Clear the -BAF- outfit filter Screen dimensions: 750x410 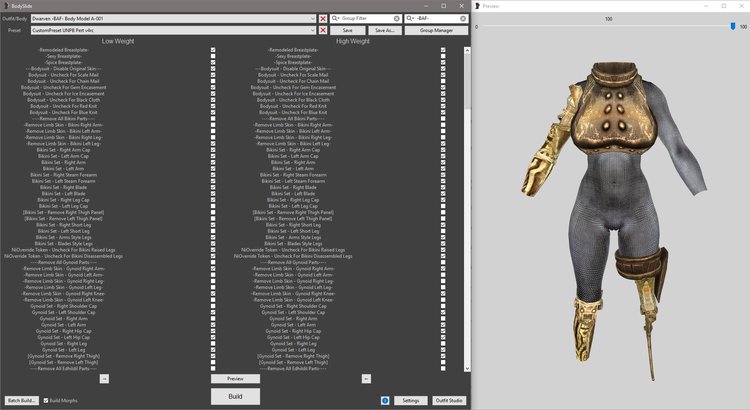click(463, 18)
